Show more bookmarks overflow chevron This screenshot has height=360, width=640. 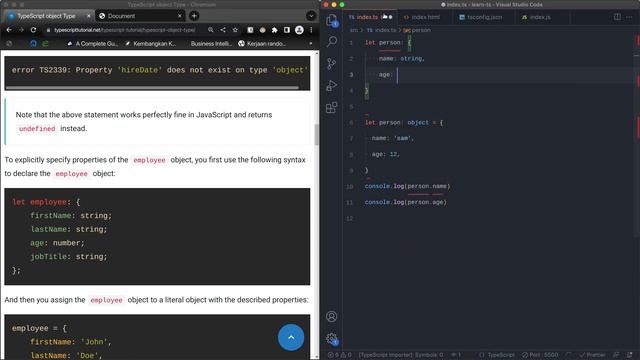tap(311, 43)
